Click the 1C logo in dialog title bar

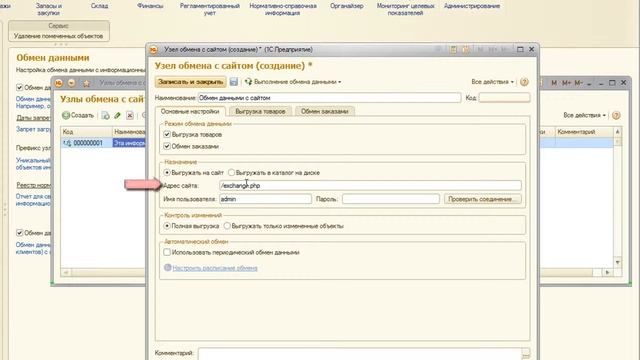(153, 49)
